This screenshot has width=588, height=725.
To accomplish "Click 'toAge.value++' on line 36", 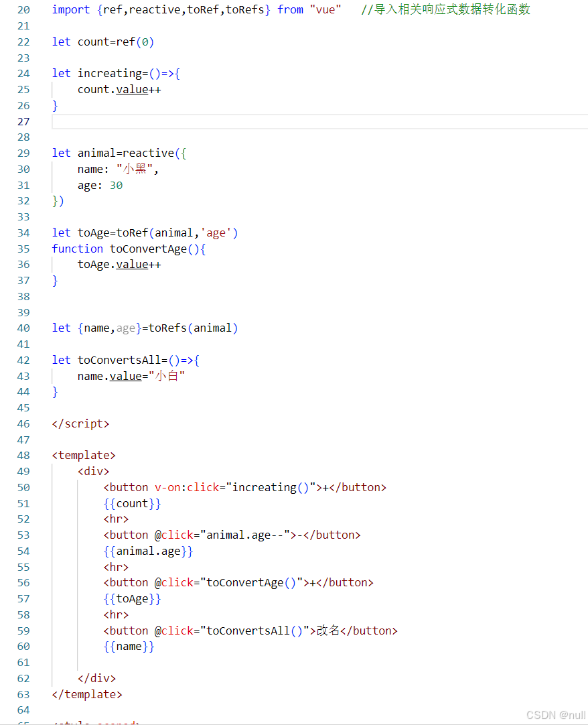I will tap(119, 265).
